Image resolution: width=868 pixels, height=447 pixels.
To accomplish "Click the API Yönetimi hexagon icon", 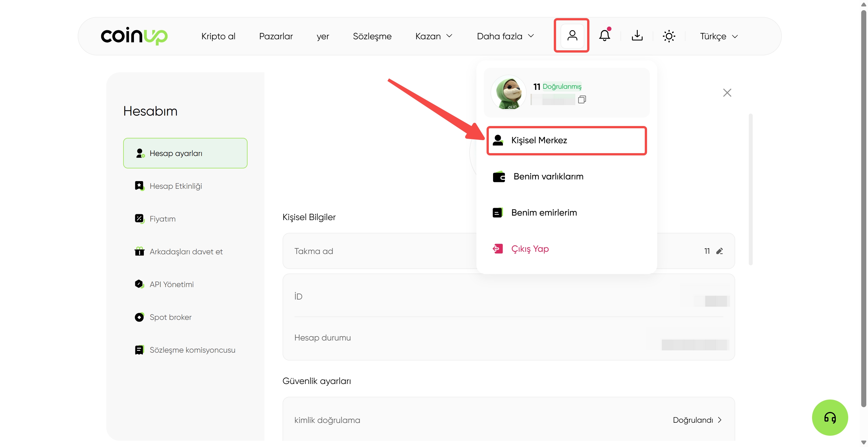I will coord(140,284).
